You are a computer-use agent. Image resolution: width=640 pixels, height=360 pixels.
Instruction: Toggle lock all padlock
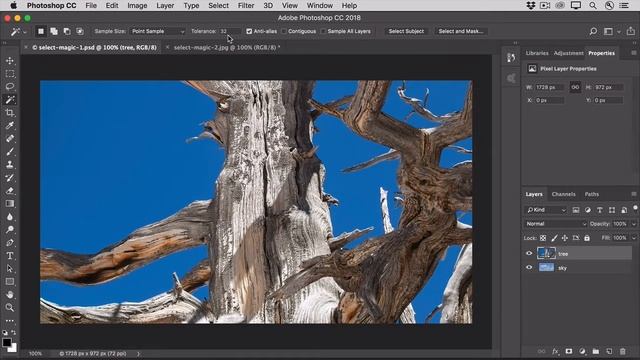click(x=587, y=238)
